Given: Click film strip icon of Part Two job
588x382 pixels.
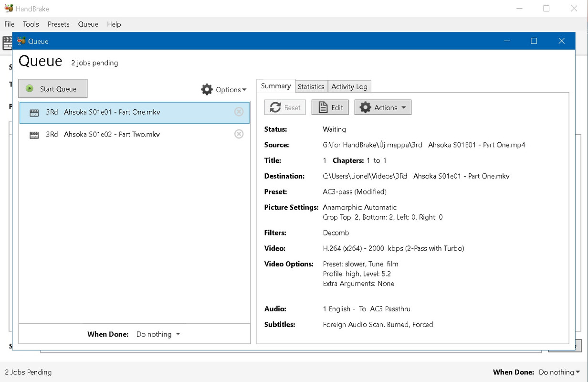Looking at the screenshot, I should pyautogui.click(x=34, y=136).
